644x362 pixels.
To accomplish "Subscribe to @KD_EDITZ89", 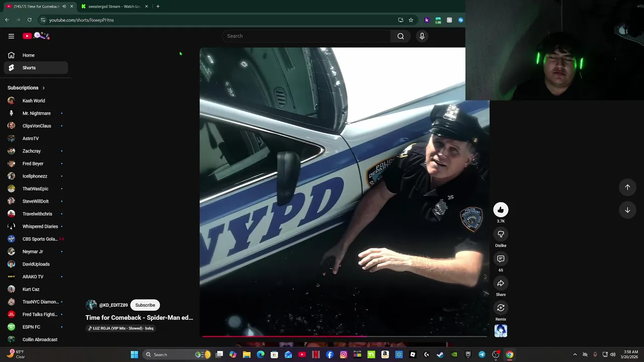I will (x=145, y=305).
